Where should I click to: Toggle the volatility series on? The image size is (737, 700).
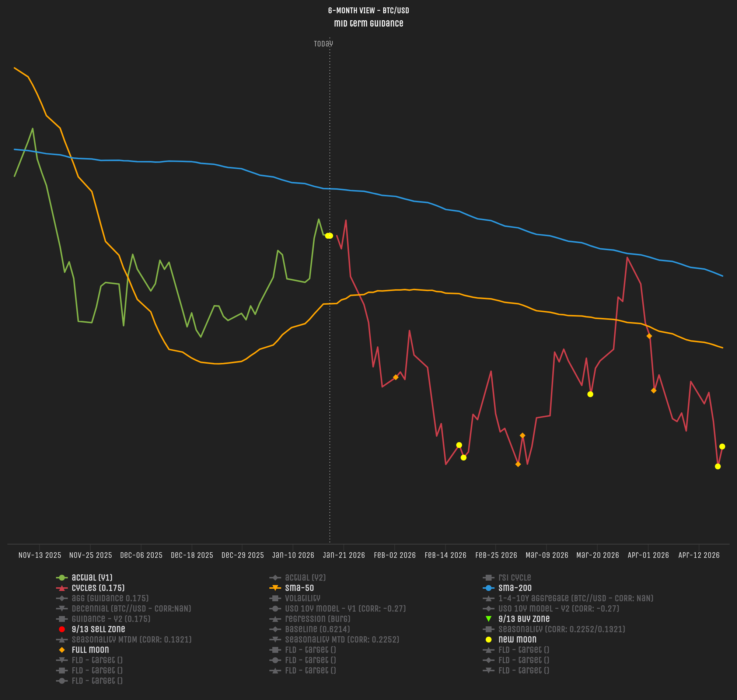(302, 599)
